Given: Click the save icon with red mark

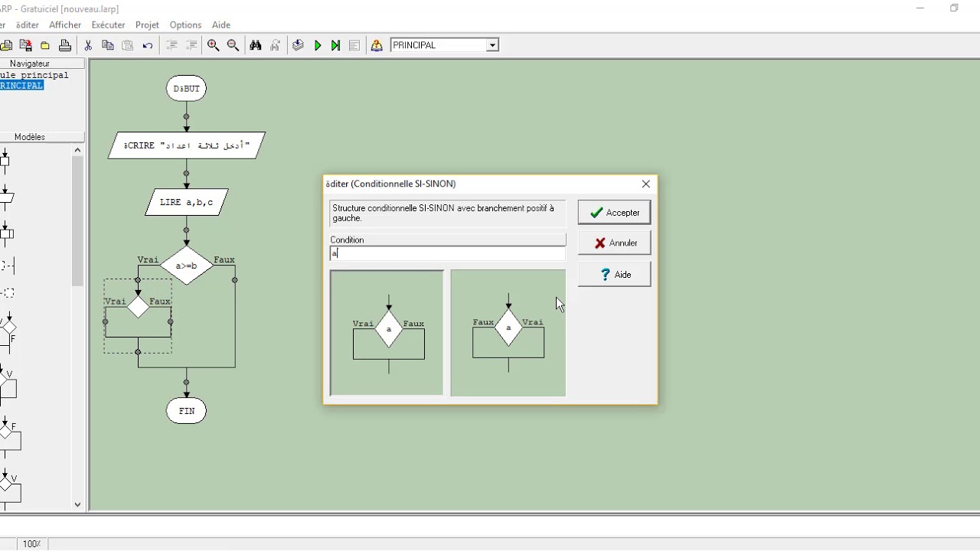Looking at the screenshot, I should tap(25, 45).
